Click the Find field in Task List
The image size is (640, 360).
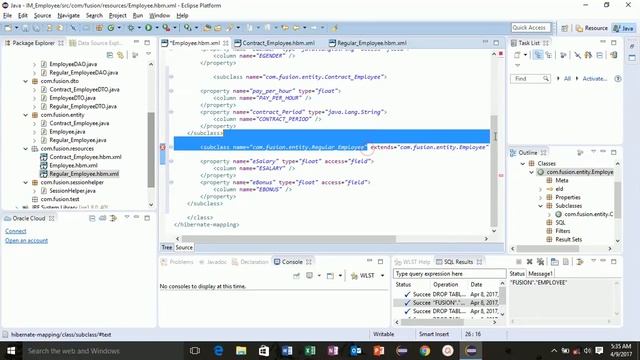(530, 78)
